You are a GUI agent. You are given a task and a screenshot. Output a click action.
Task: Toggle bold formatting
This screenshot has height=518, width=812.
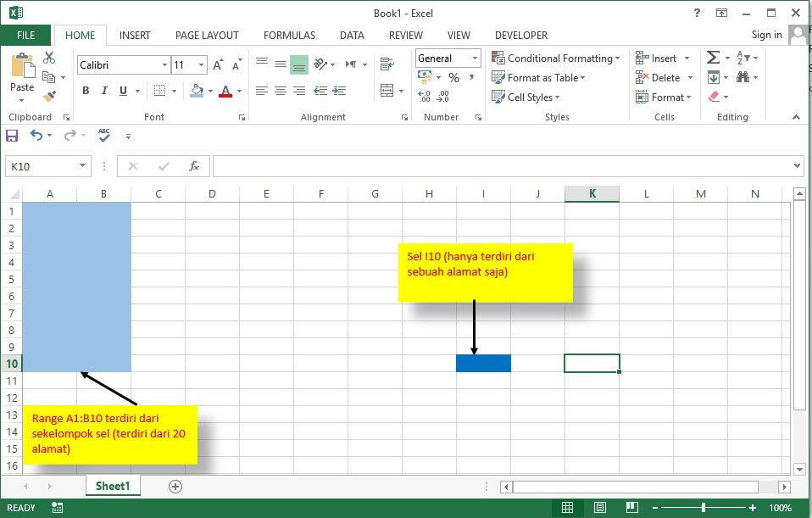click(x=85, y=90)
